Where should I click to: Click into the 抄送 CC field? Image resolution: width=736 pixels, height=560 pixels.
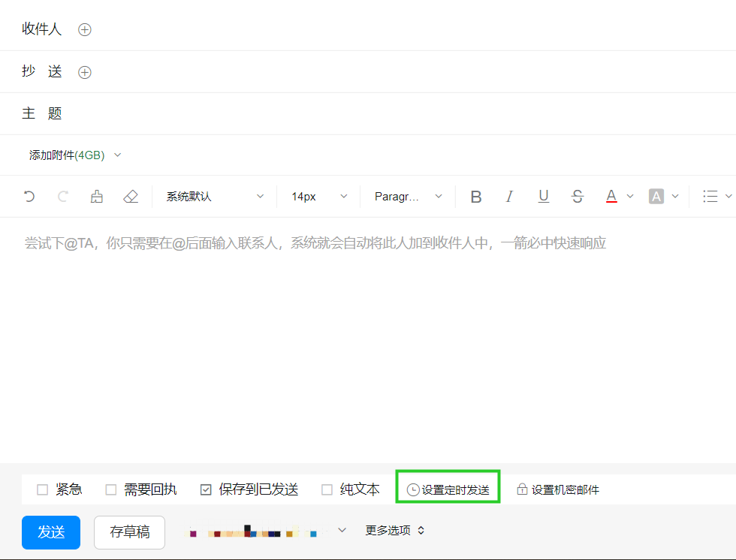click(413, 72)
